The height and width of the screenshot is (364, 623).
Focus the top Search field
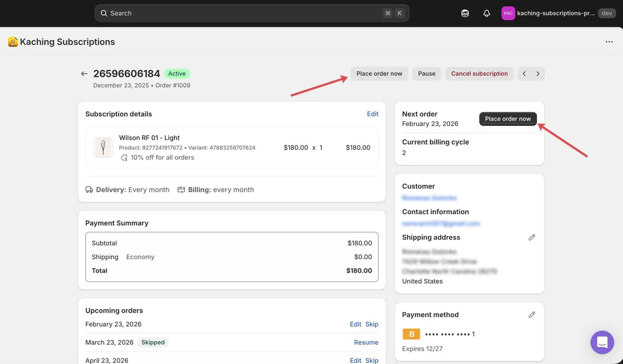pyautogui.click(x=252, y=13)
